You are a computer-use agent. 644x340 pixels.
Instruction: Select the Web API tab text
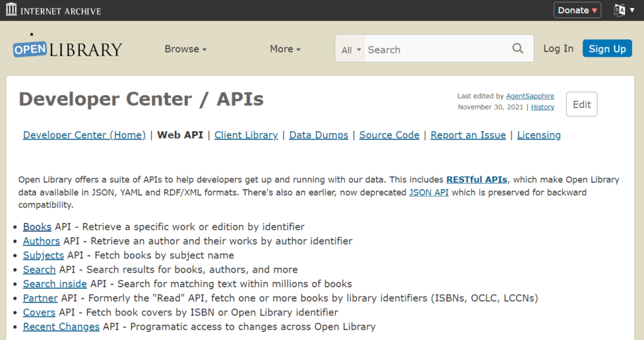[x=180, y=135]
